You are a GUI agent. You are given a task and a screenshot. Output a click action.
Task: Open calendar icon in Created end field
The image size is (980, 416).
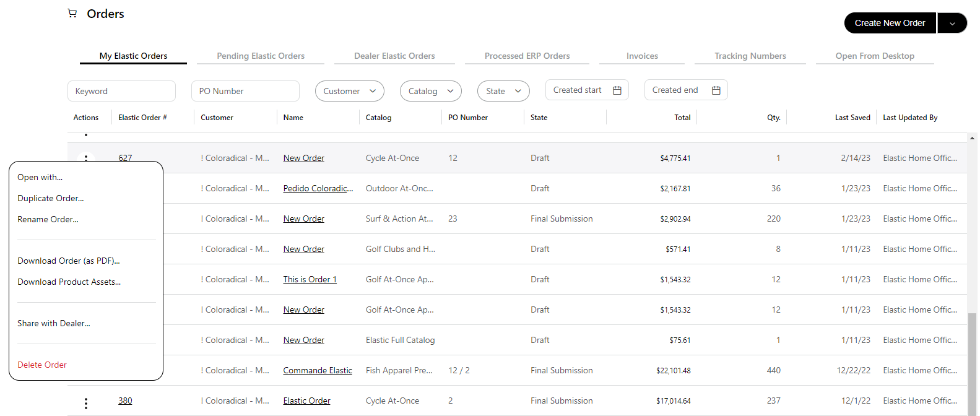[x=716, y=90]
